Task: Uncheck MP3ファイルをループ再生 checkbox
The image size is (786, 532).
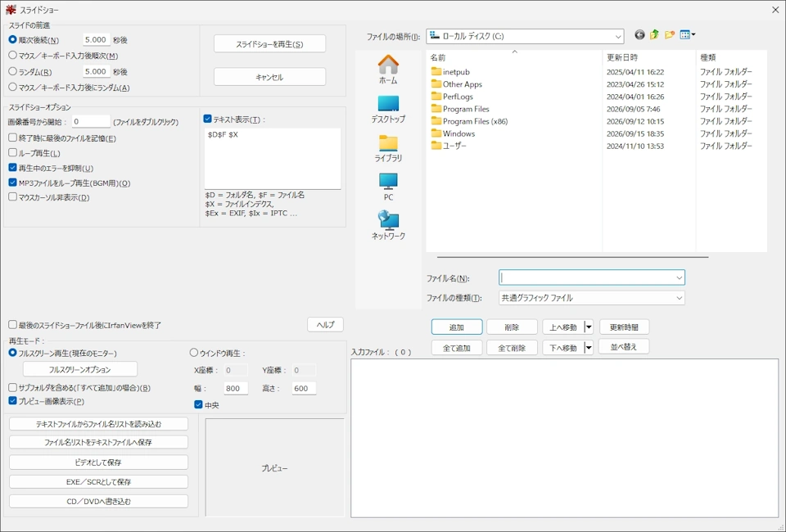Action: (12, 183)
